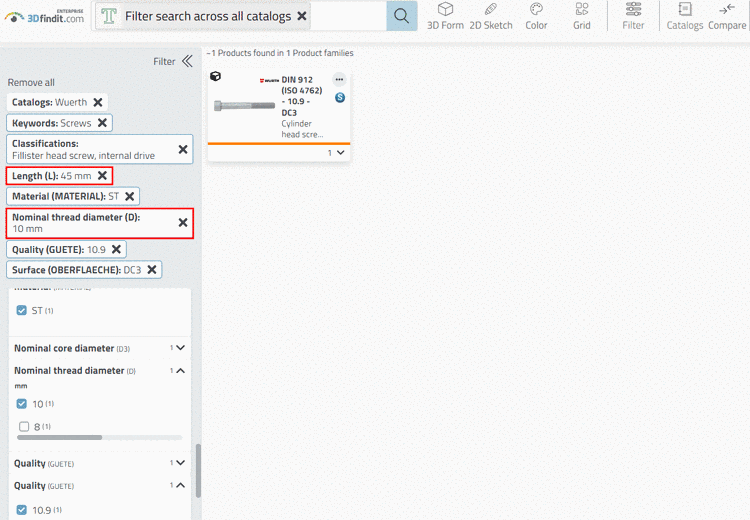Screen dimensions: 750x520
Task: Click the blue S badge on product card
Action: (x=340, y=98)
